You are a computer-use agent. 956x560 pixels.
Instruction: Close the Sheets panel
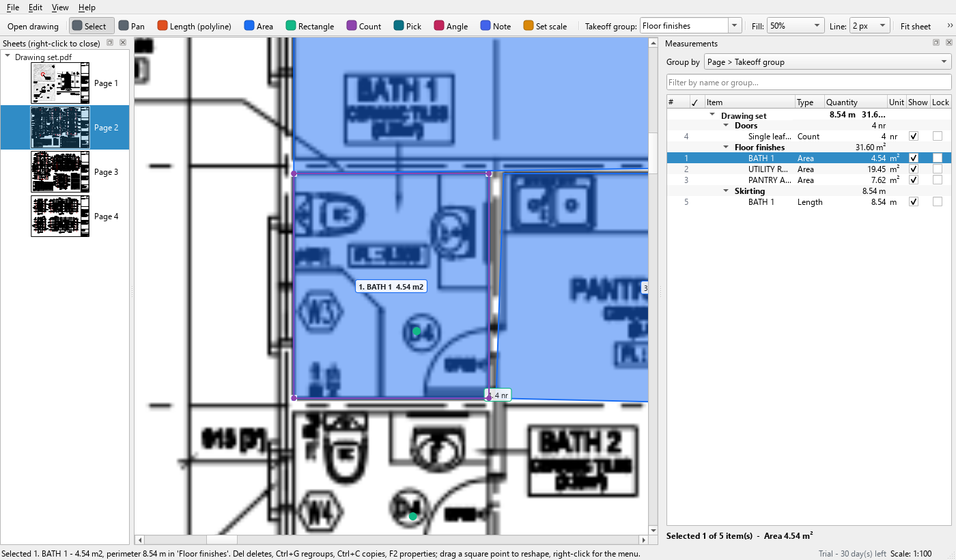click(123, 42)
